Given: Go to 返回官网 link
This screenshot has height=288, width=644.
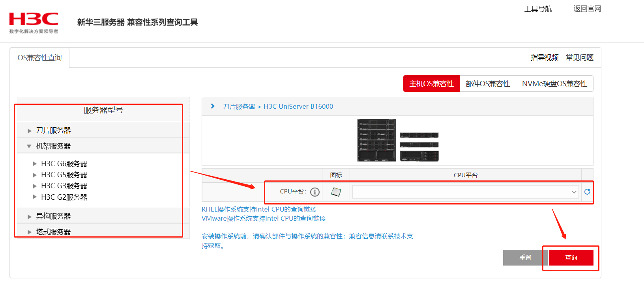Looking at the screenshot, I should [x=587, y=9].
